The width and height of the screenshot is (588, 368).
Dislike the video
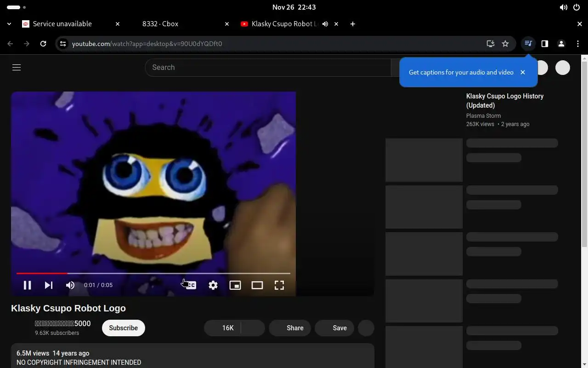[x=253, y=328]
